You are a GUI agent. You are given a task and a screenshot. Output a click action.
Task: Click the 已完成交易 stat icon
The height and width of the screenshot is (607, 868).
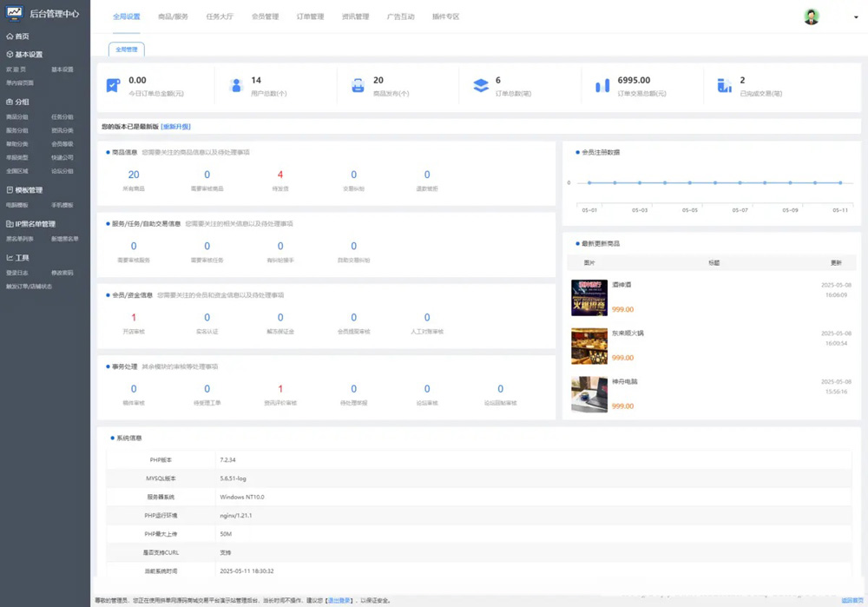[x=724, y=86]
